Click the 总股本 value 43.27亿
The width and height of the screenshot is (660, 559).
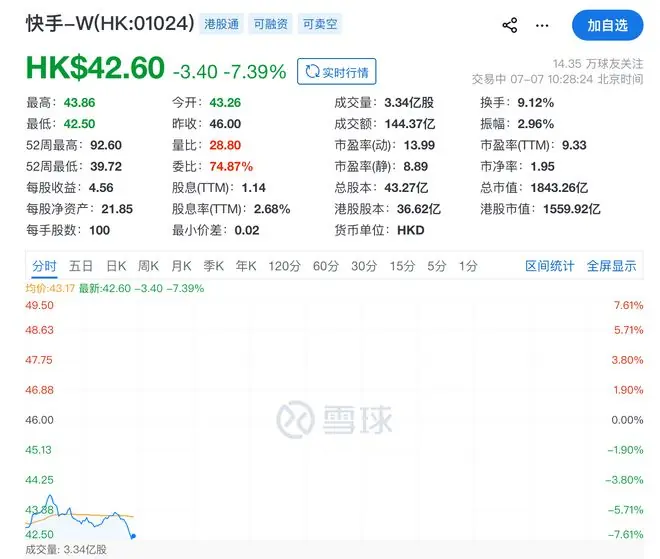(x=406, y=188)
